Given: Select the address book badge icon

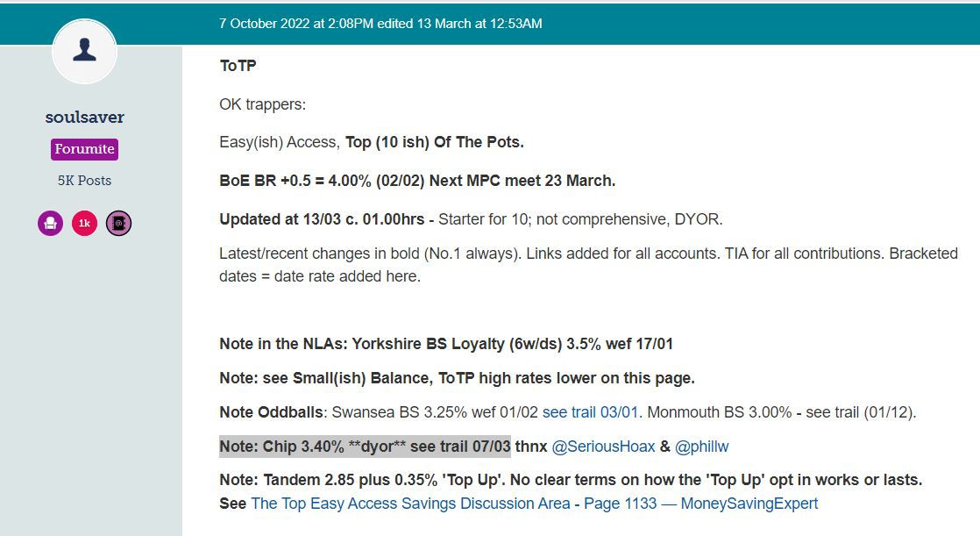Looking at the screenshot, I should click(x=118, y=224).
